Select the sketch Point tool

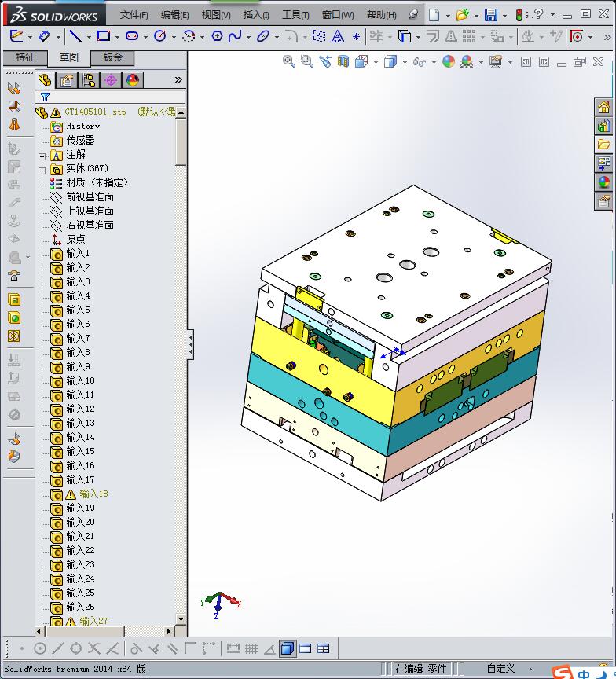point(356,36)
